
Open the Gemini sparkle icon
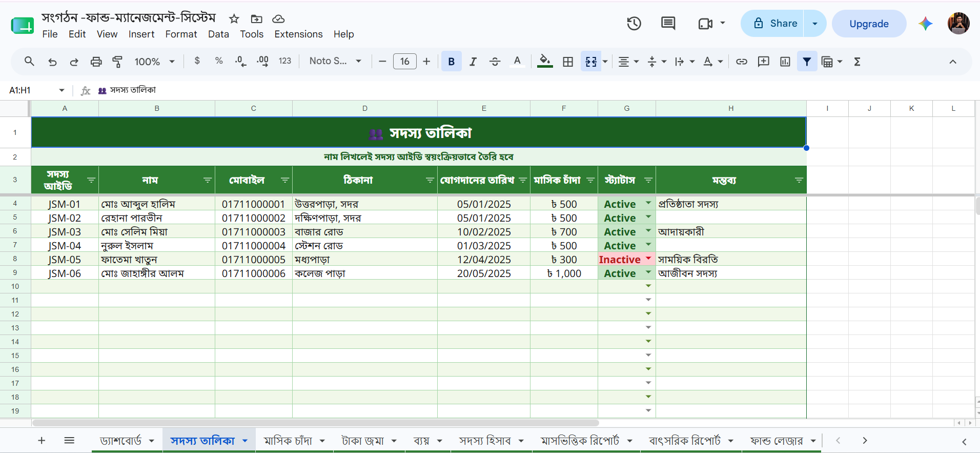(926, 24)
